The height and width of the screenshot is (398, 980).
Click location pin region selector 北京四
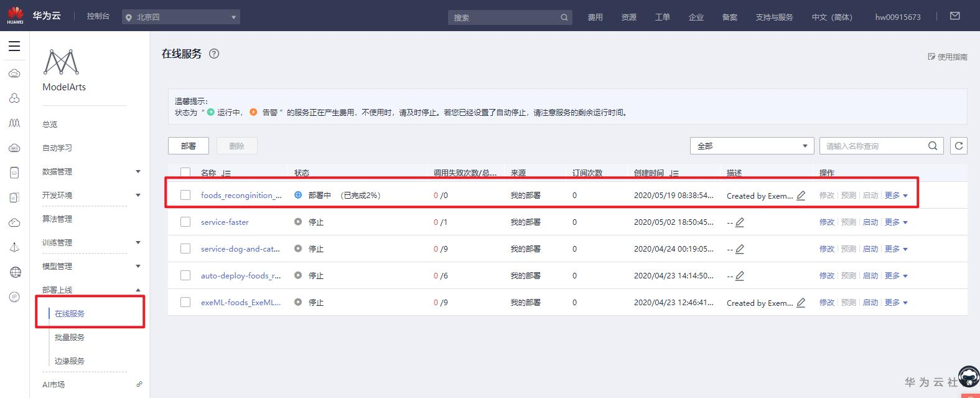click(180, 17)
